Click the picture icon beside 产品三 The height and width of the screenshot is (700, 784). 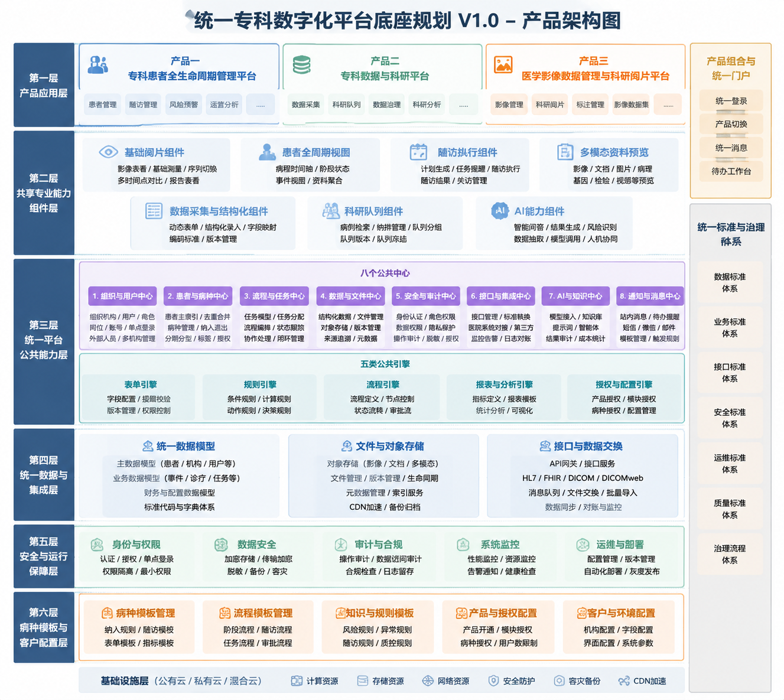point(503,64)
